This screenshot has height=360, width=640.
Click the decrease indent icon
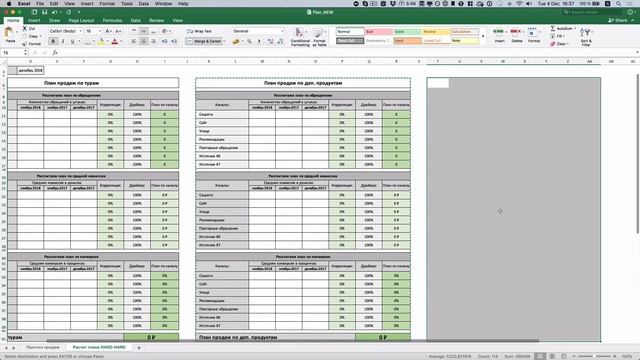point(164,41)
